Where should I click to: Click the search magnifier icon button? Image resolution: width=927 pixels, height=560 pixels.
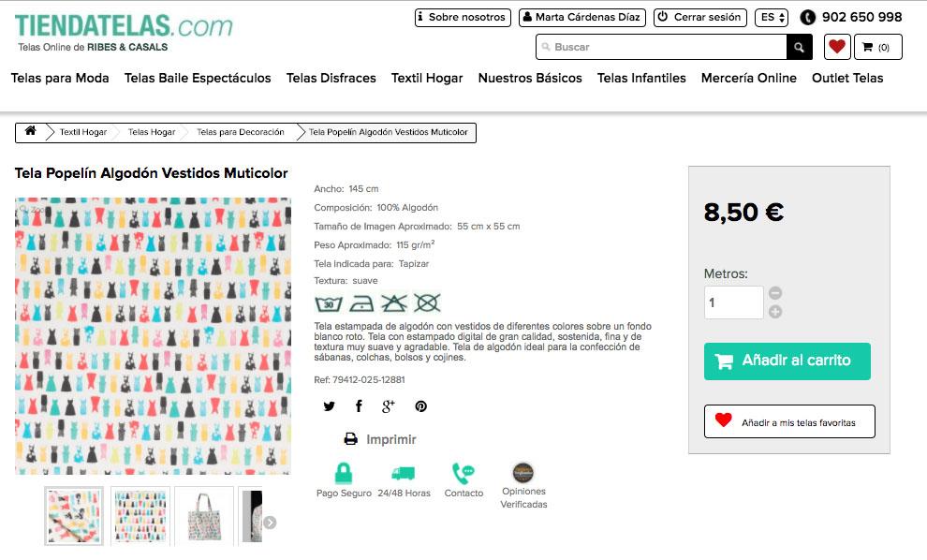click(799, 47)
